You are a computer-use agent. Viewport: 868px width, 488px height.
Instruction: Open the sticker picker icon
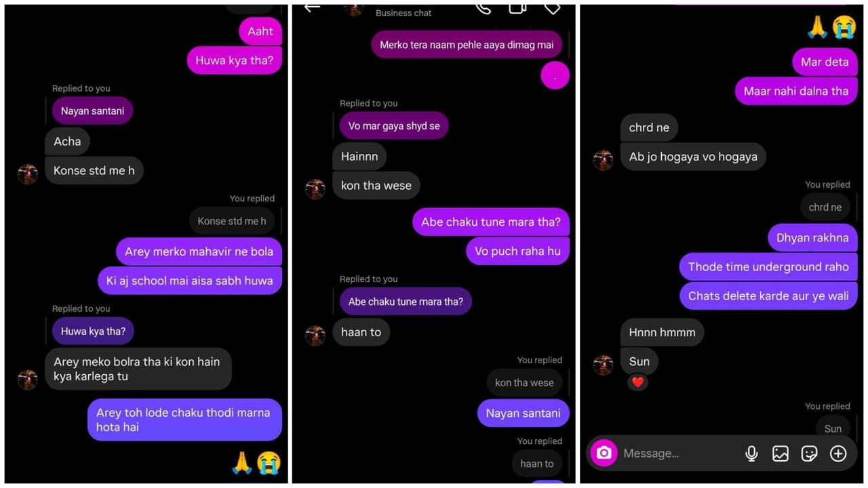(809, 453)
